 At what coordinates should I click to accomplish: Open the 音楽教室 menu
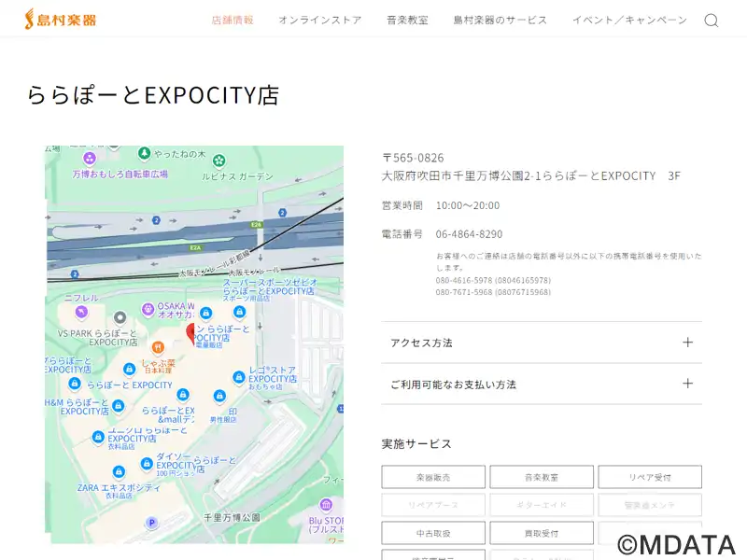pyautogui.click(x=407, y=20)
